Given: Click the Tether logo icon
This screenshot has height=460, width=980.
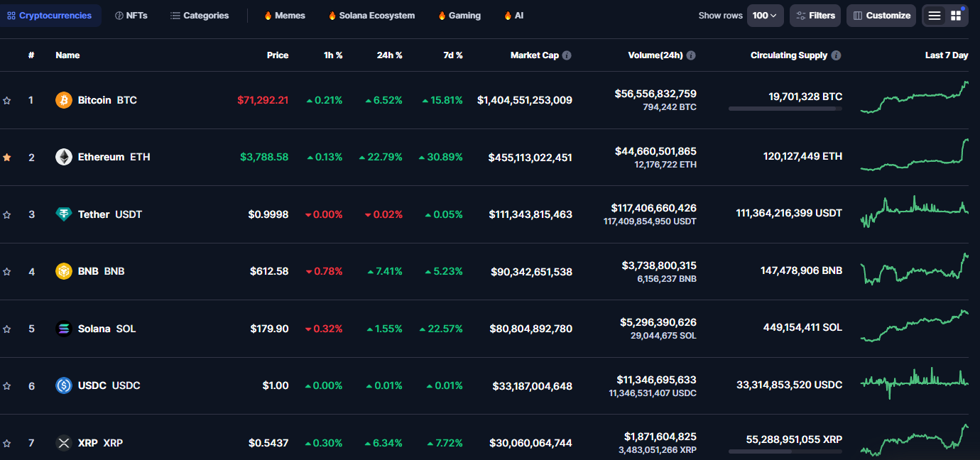Looking at the screenshot, I should coord(64,214).
